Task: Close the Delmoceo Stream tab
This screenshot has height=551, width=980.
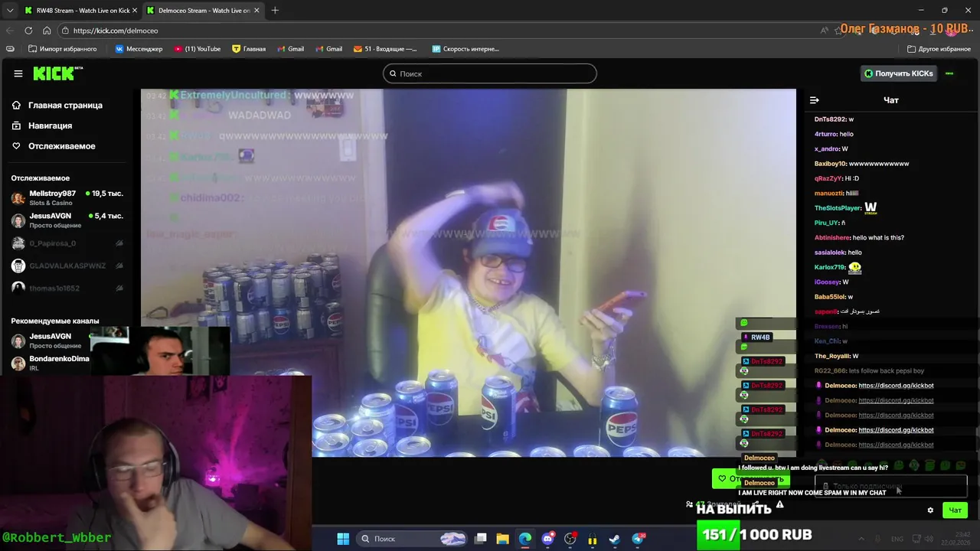Action: pos(256,11)
